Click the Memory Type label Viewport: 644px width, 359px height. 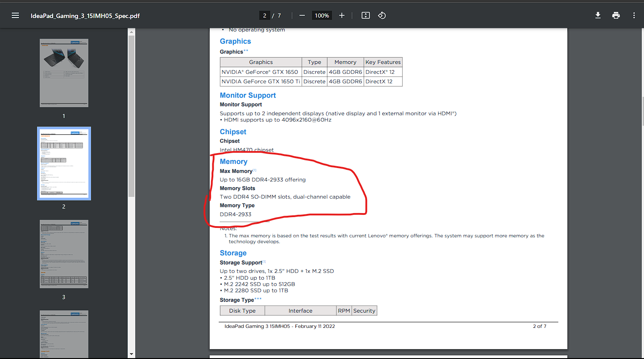237,205
